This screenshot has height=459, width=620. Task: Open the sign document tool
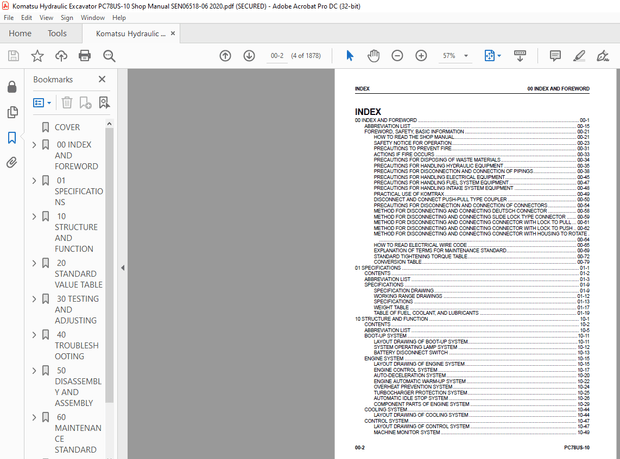[x=603, y=56]
